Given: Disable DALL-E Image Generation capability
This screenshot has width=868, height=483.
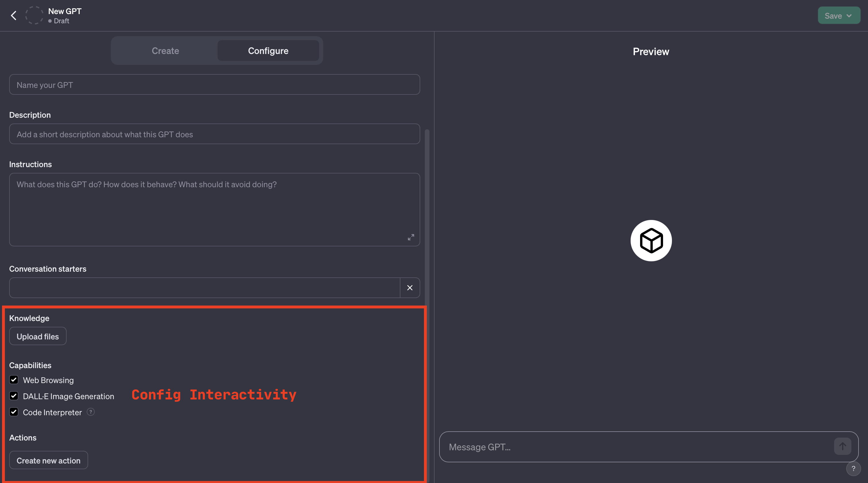Looking at the screenshot, I should [x=14, y=396].
